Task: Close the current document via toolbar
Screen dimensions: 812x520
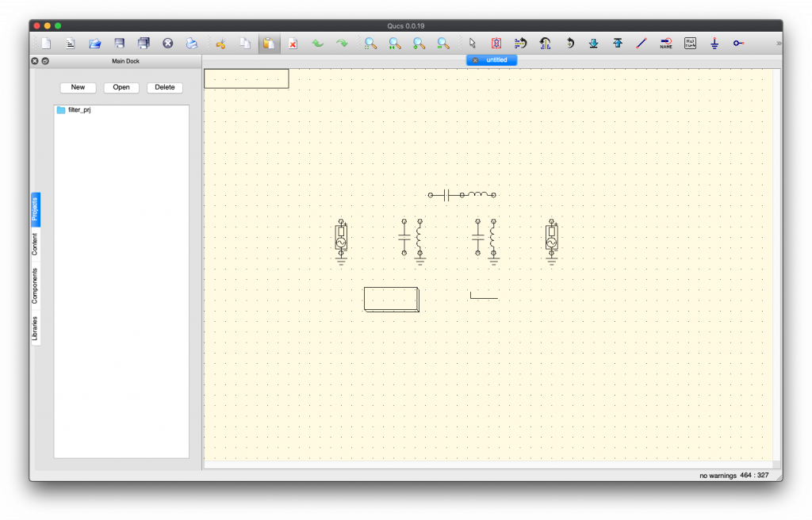Action: [x=168, y=44]
